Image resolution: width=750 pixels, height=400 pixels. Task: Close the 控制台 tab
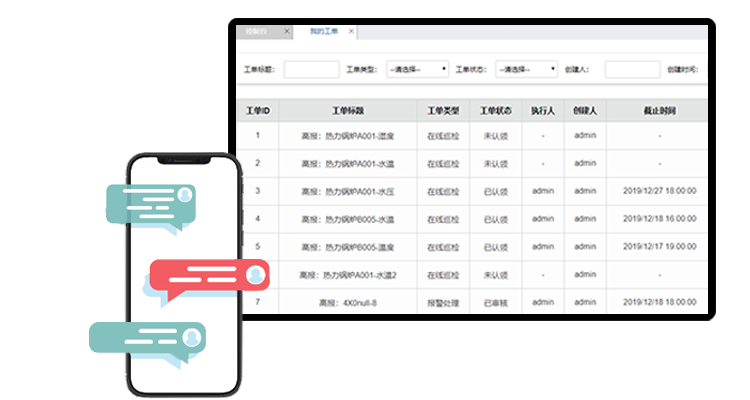[287, 32]
